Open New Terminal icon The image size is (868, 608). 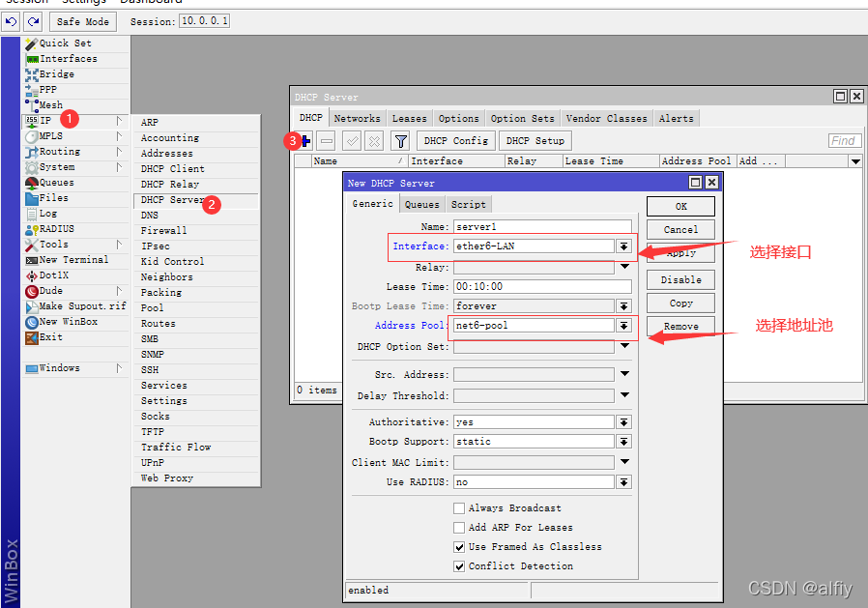tap(32, 260)
